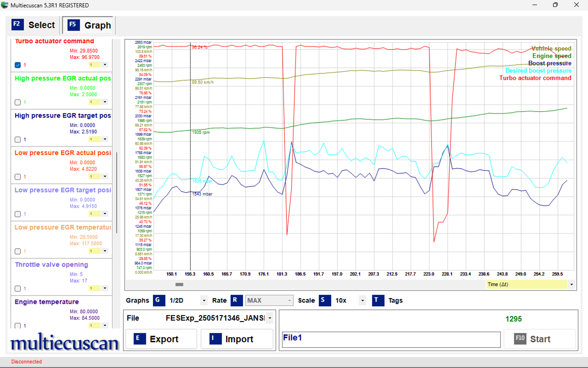Enable Throttle valve opening checkbox

coord(18,289)
